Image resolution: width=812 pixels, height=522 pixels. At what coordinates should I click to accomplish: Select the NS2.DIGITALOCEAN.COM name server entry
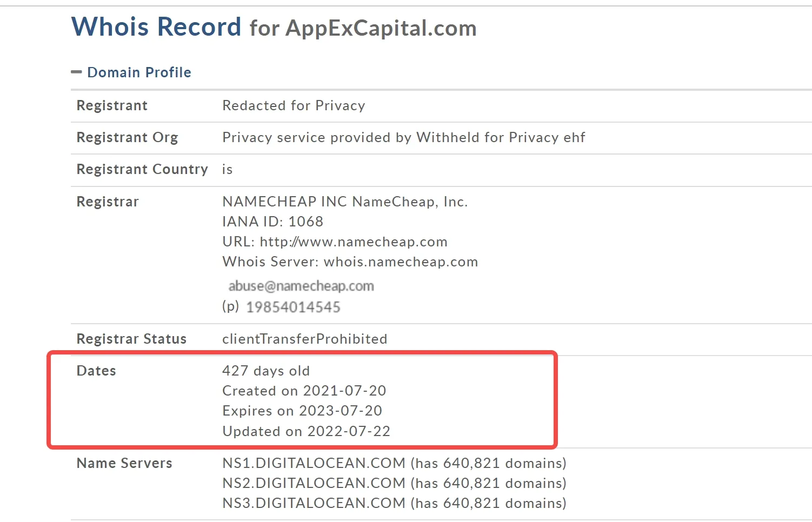[395, 483]
